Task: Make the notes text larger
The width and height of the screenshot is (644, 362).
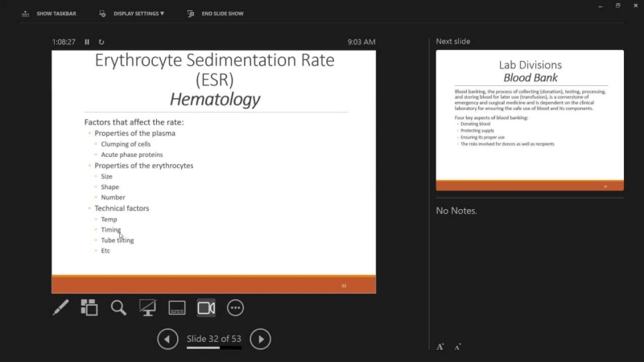Action: click(440, 347)
